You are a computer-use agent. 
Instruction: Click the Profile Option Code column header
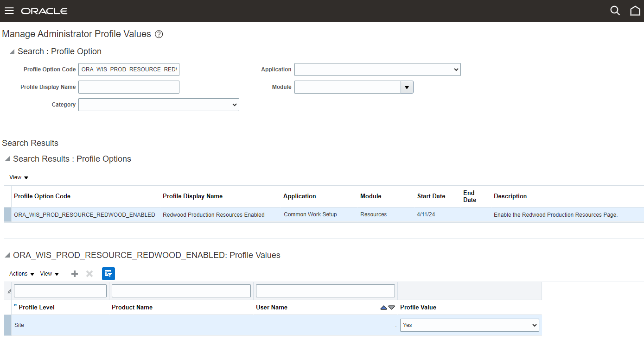pyautogui.click(x=42, y=196)
